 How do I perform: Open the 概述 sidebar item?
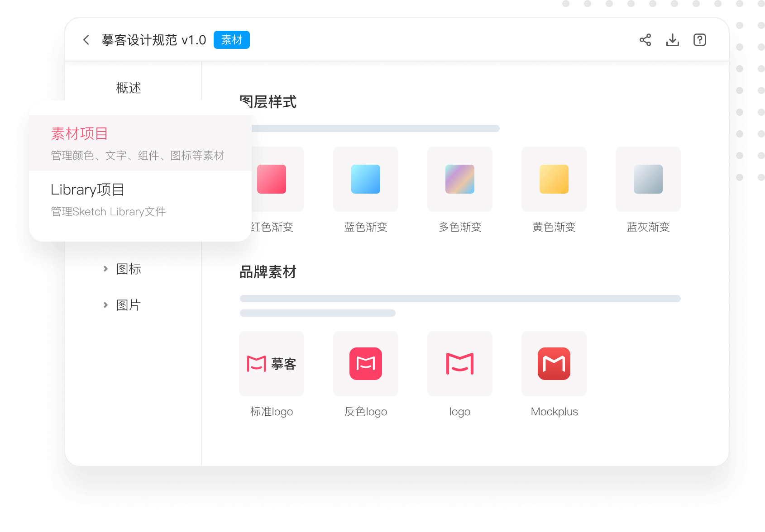129,88
